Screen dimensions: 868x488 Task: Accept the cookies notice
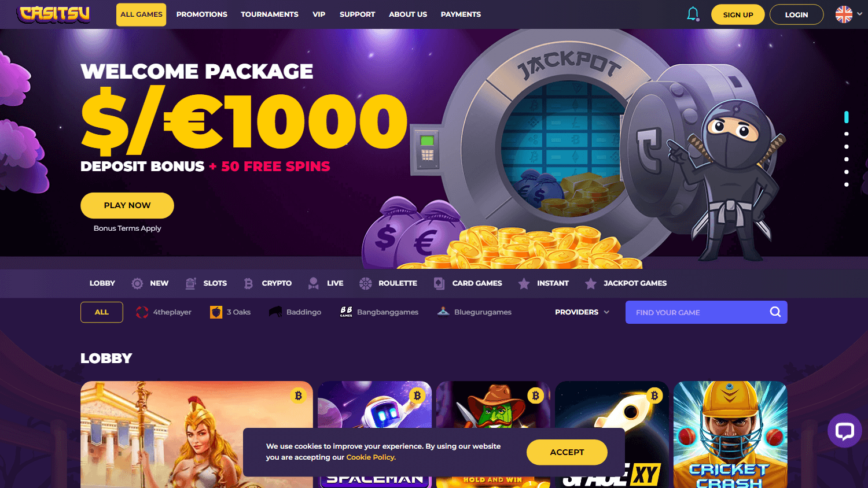pyautogui.click(x=567, y=452)
